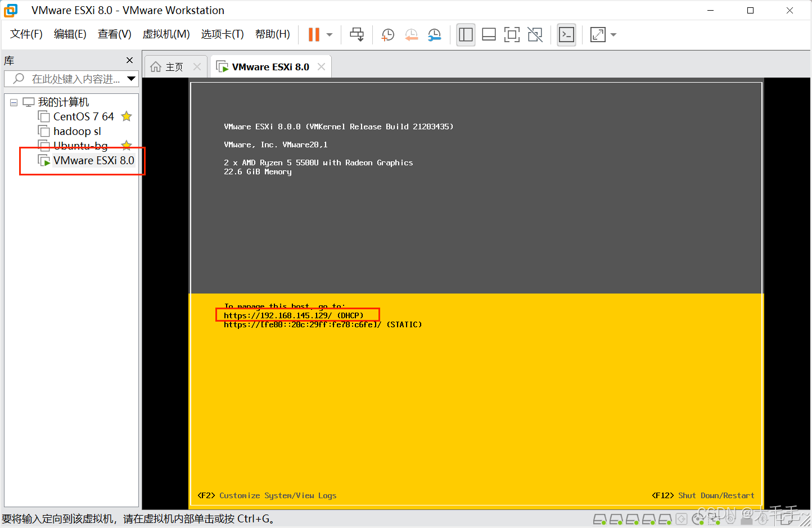Open the library search filter dropdown

click(x=132, y=79)
